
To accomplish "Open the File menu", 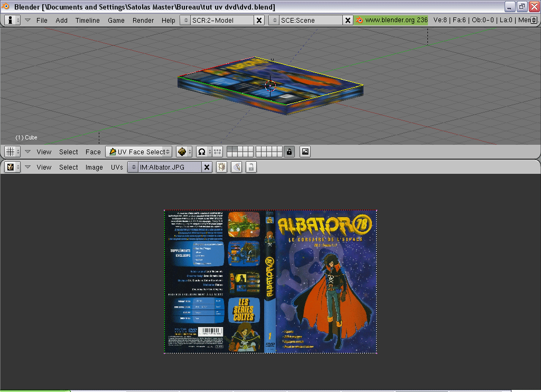I will pos(42,21).
